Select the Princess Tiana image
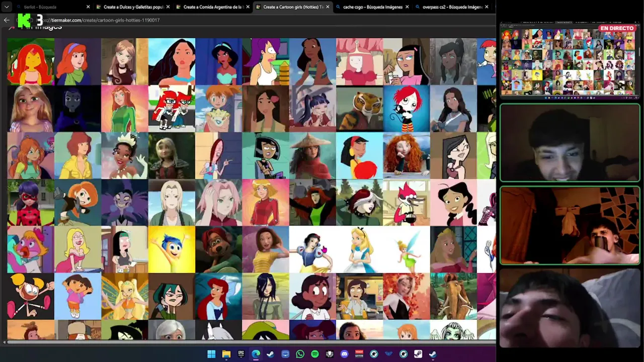644x362 pixels. [x=125, y=156]
